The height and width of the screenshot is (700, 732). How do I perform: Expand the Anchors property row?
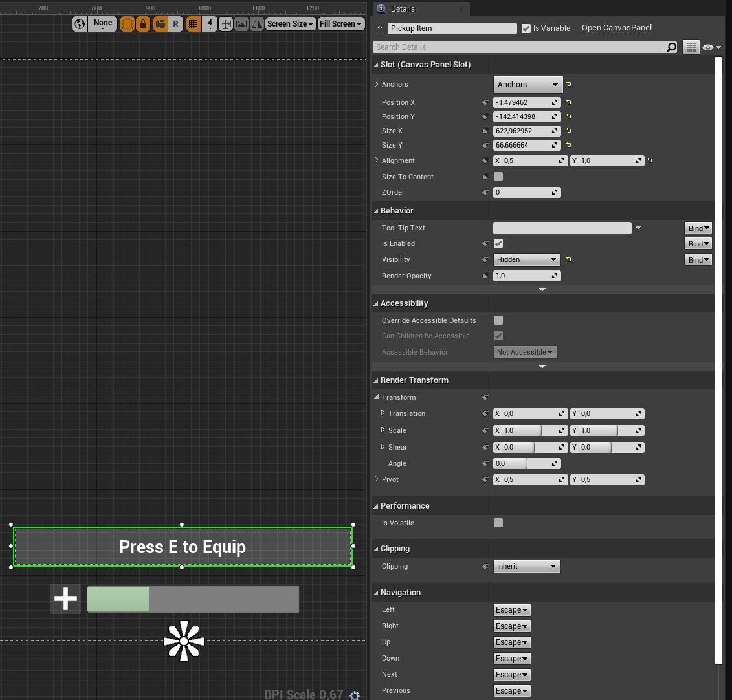(376, 84)
